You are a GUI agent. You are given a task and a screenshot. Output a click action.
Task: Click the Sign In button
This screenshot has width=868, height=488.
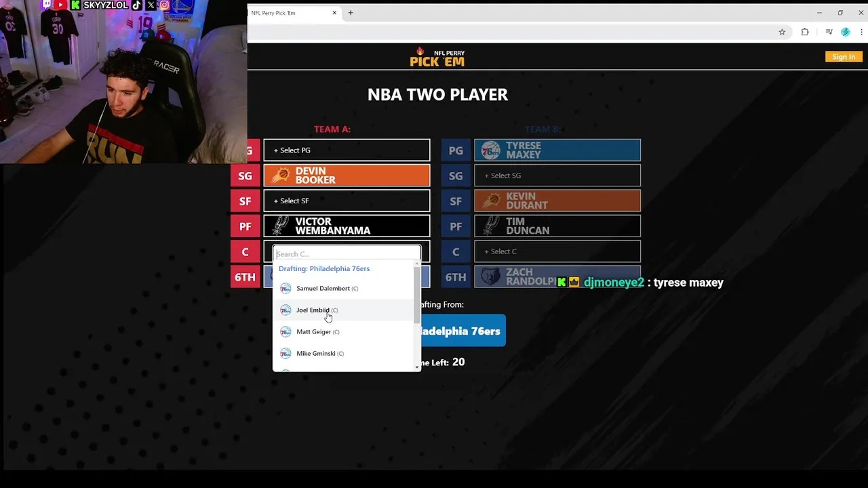point(843,57)
